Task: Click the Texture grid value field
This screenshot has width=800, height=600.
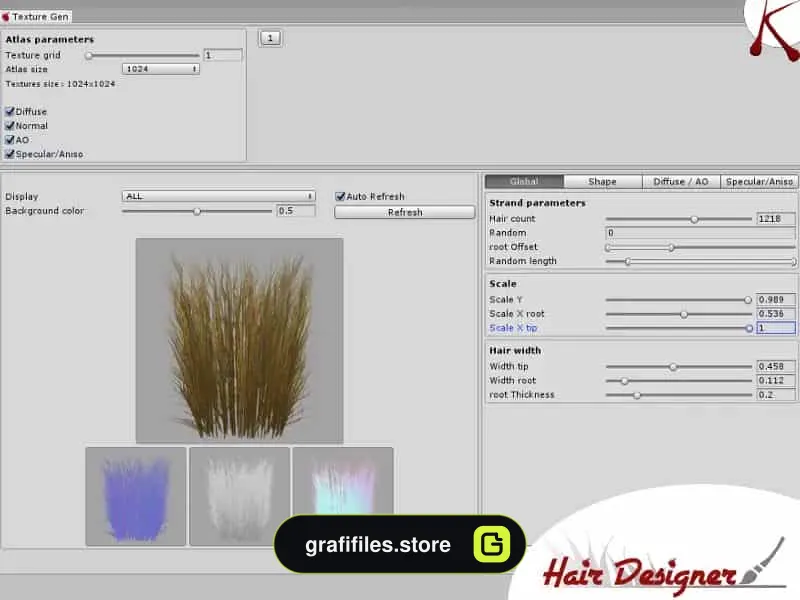Action: click(x=223, y=55)
